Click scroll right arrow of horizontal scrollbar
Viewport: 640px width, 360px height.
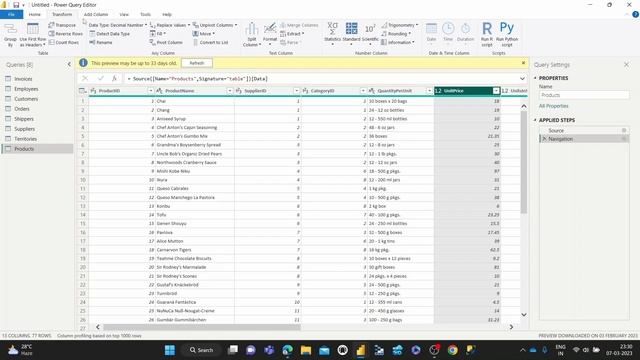point(511,327)
